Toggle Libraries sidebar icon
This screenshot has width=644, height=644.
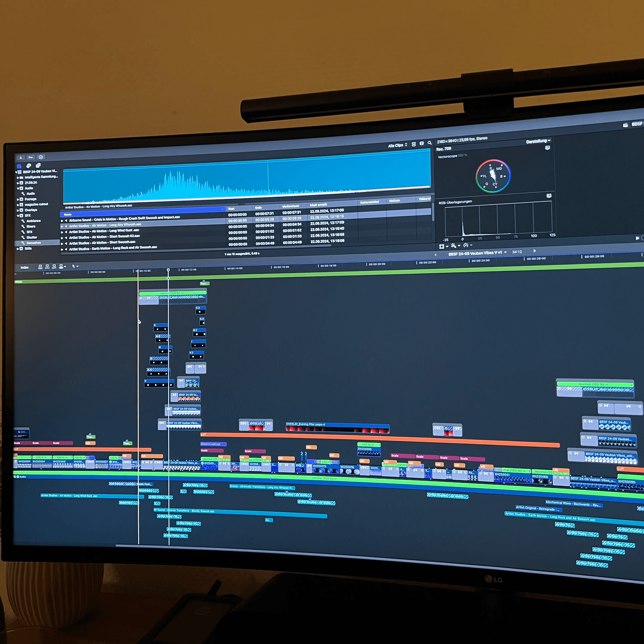tap(19, 166)
